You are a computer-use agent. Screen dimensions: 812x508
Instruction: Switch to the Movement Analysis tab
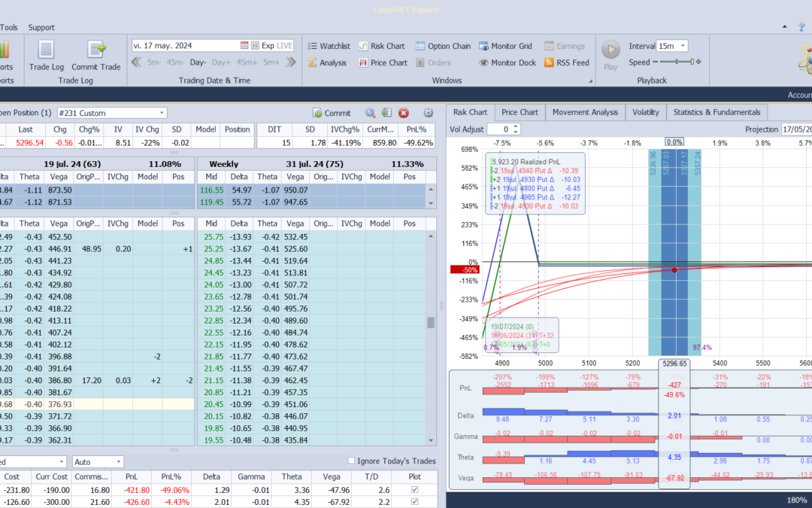585,112
